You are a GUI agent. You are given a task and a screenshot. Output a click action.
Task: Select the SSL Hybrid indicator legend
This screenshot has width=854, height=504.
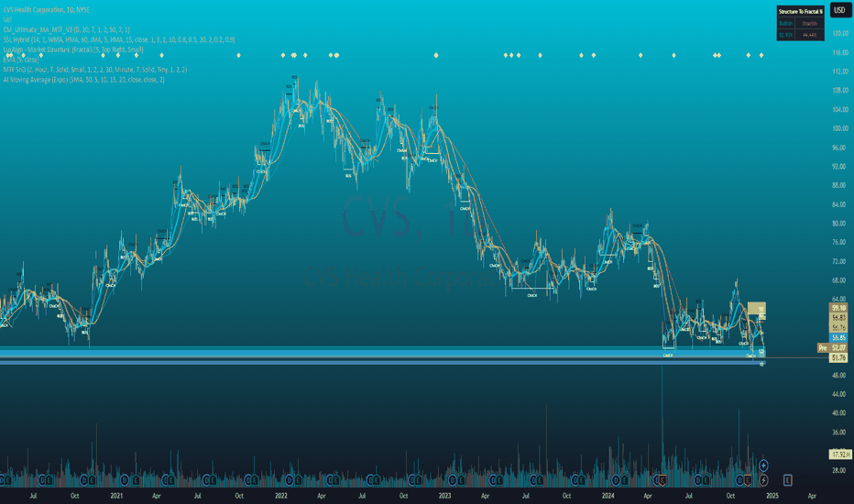pyautogui.click(x=119, y=39)
